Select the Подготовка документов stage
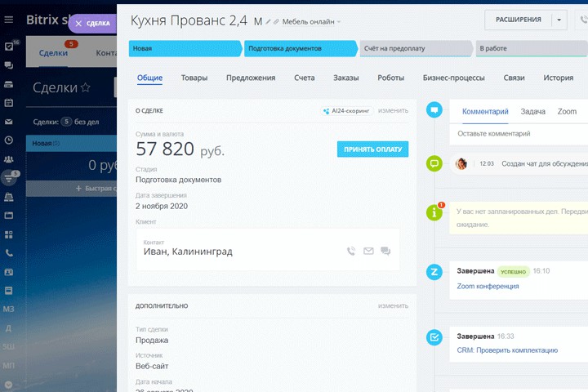This screenshot has width=588, height=392. (x=301, y=48)
